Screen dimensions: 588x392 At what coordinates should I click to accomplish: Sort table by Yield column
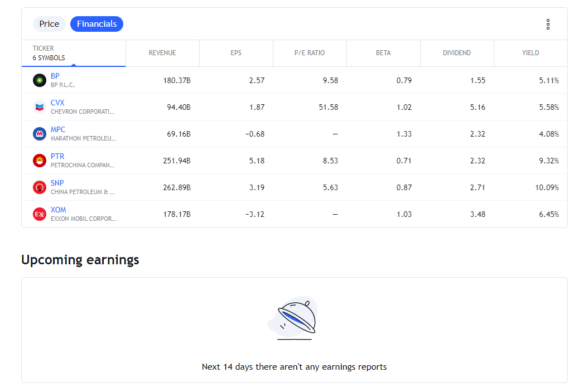(530, 53)
